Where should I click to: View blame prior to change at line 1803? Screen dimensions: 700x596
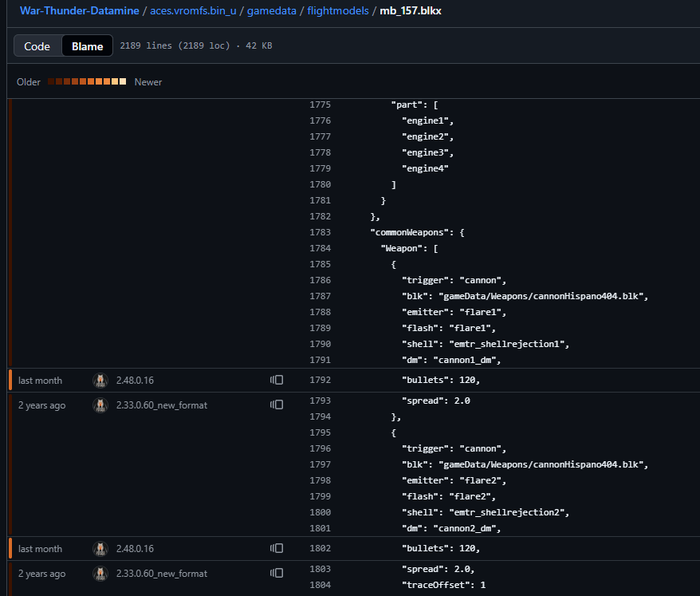coord(277,574)
